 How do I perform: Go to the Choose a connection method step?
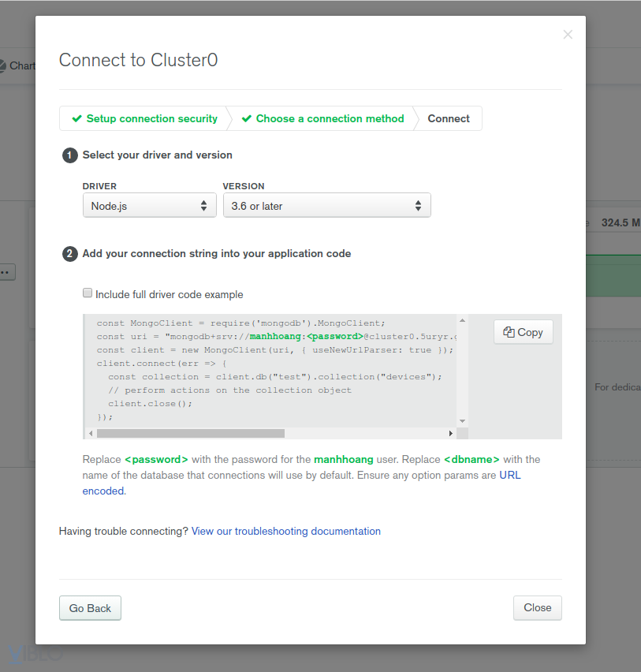[330, 119]
